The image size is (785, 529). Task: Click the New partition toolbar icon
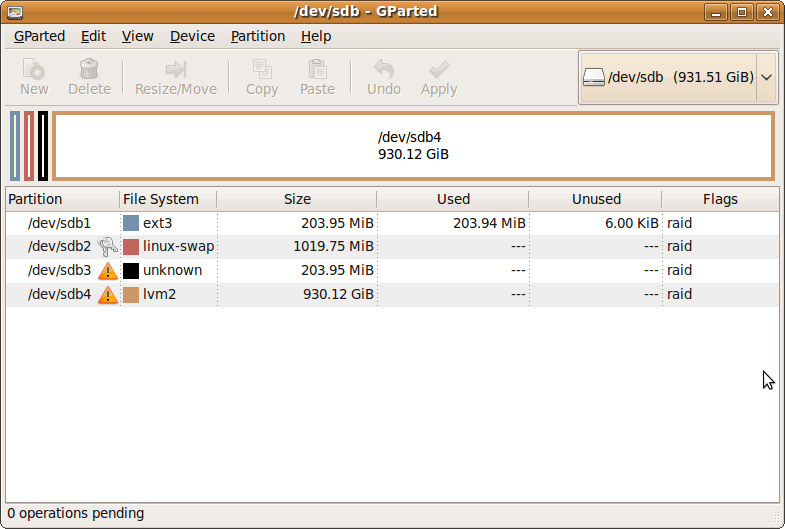click(34, 70)
